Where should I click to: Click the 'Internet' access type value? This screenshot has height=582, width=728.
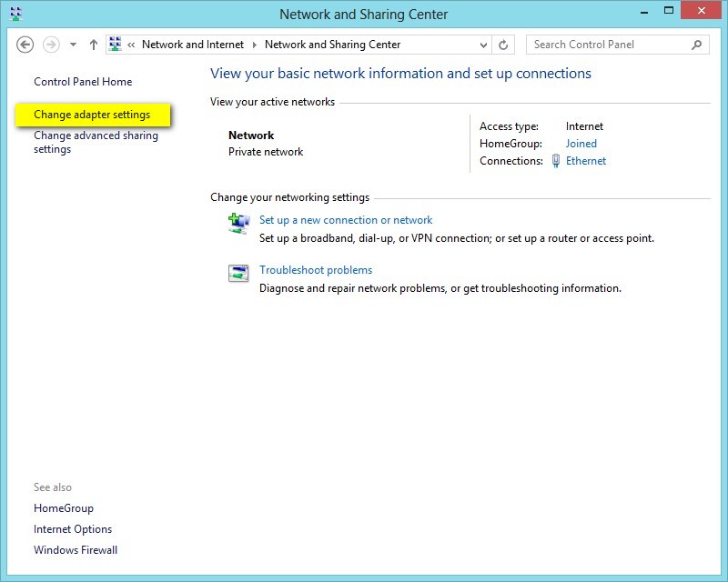point(584,126)
